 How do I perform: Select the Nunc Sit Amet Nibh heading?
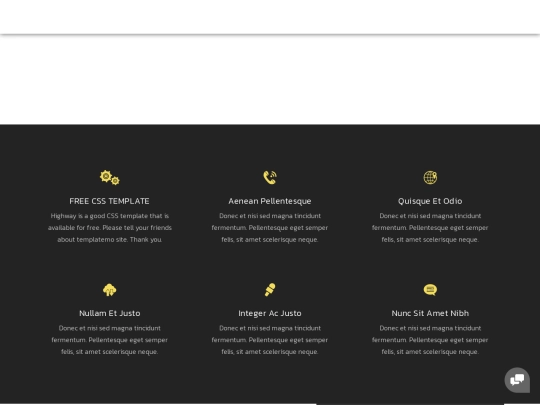[x=430, y=313]
